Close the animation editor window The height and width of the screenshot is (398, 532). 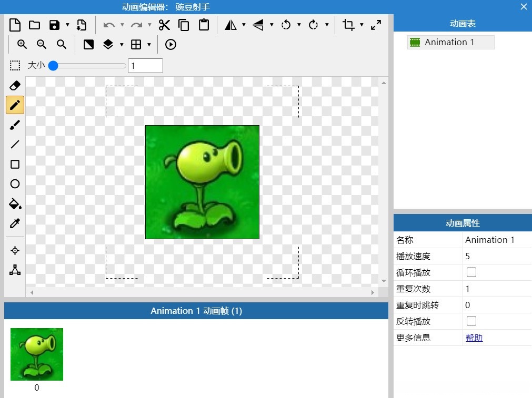[524, 7]
